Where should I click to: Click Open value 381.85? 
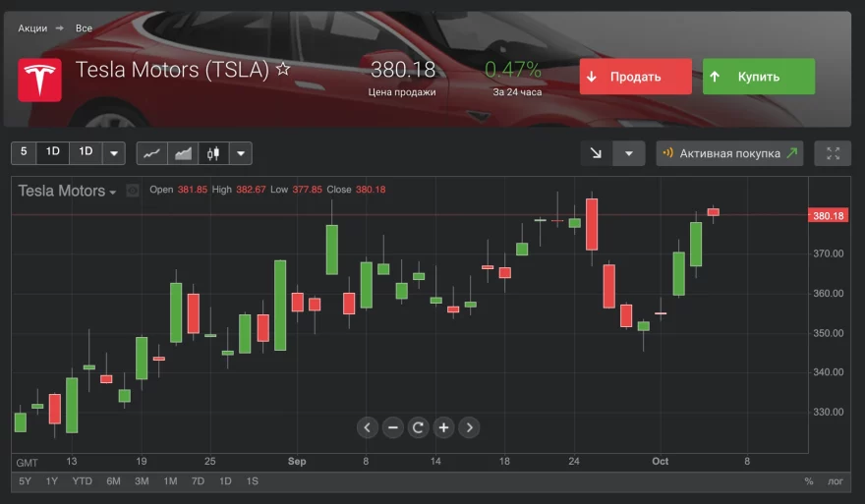pyautogui.click(x=193, y=190)
